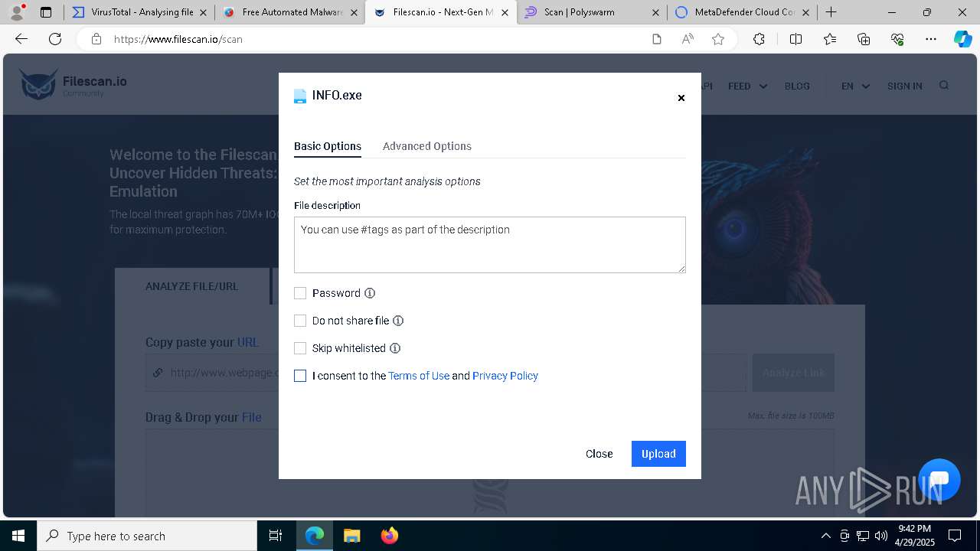Image resolution: width=980 pixels, height=551 pixels.
Task: Open the Filescan.io search magnifier icon
Action: pyautogui.click(x=944, y=86)
